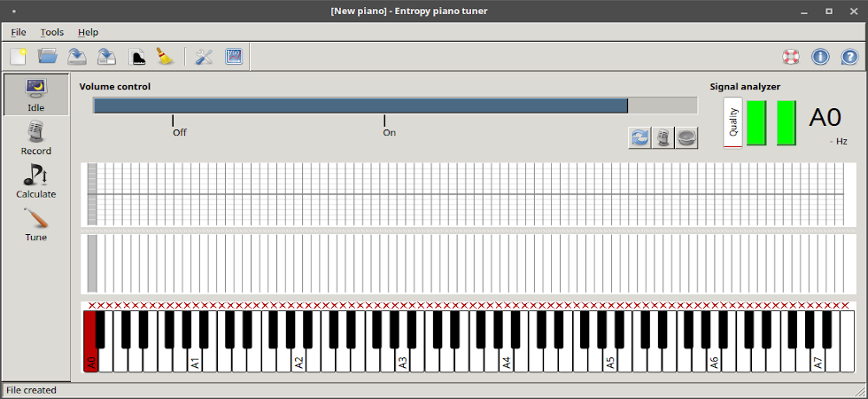Click the lower spectrum graph panel
868x399 pixels.
tap(469, 264)
